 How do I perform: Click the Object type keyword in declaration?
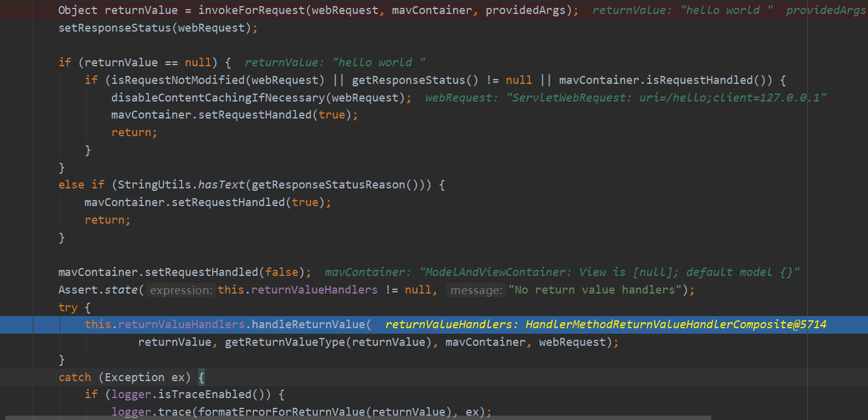pos(78,10)
